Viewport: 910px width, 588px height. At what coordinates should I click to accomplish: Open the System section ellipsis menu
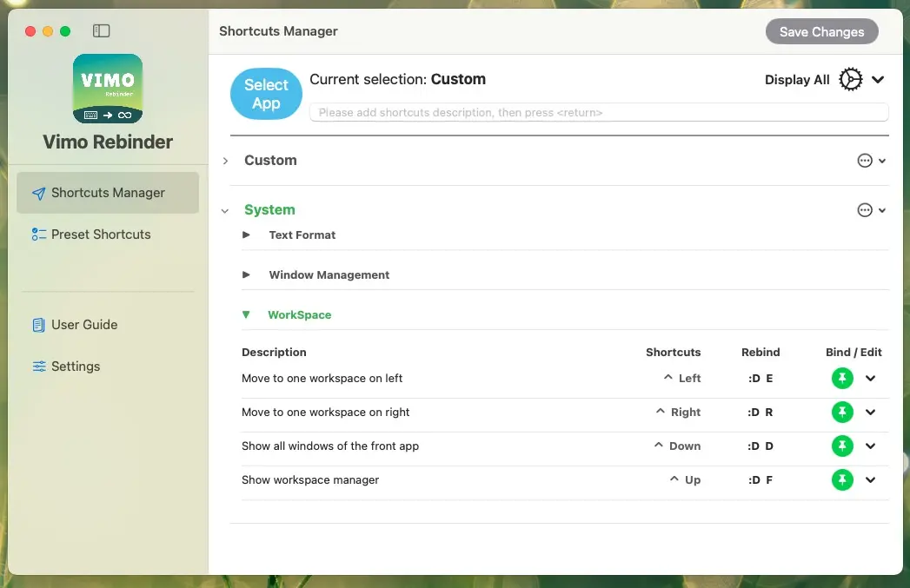865,210
